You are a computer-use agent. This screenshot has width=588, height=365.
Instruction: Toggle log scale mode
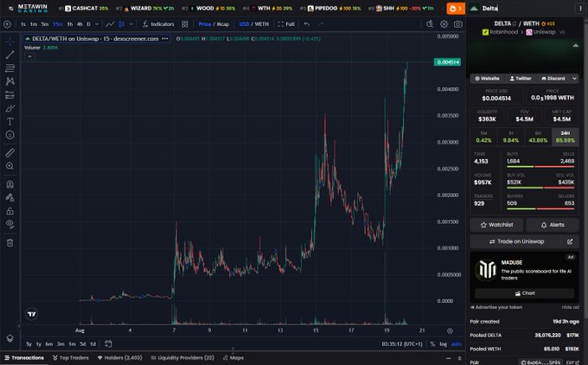point(444,344)
